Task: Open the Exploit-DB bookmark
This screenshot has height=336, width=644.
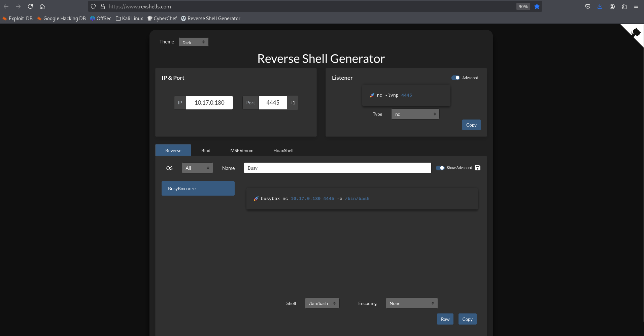Action: (x=18, y=19)
